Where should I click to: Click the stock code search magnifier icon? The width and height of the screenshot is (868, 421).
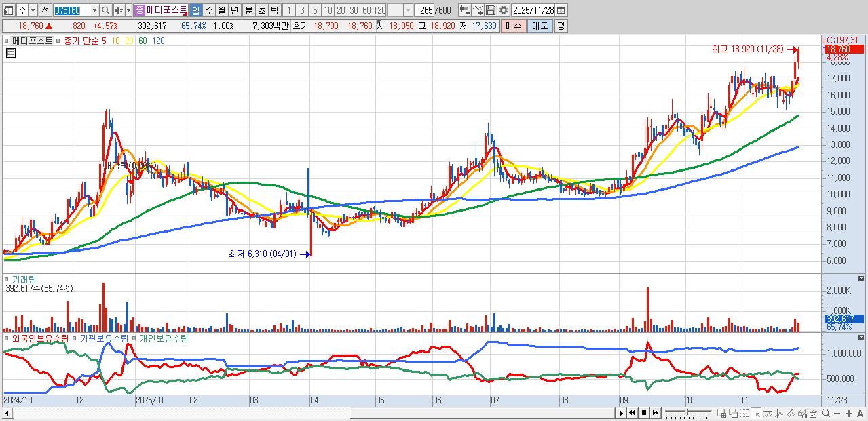pyautogui.click(x=105, y=10)
